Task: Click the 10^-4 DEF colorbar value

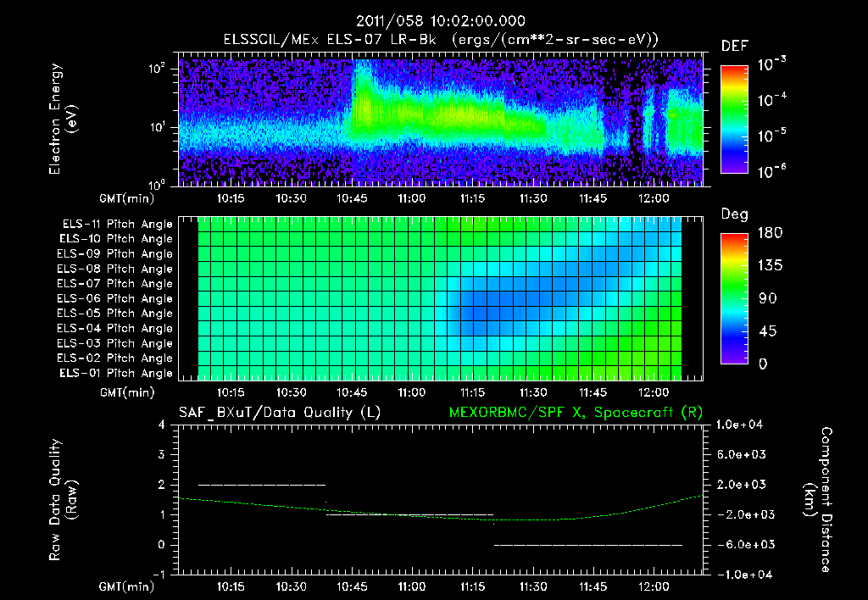Action: point(771,100)
